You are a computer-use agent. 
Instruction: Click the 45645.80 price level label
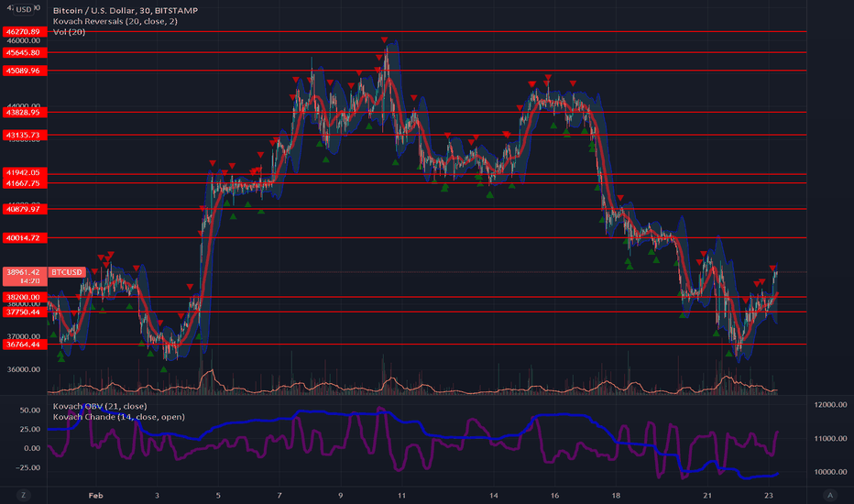click(x=25, y=53)
